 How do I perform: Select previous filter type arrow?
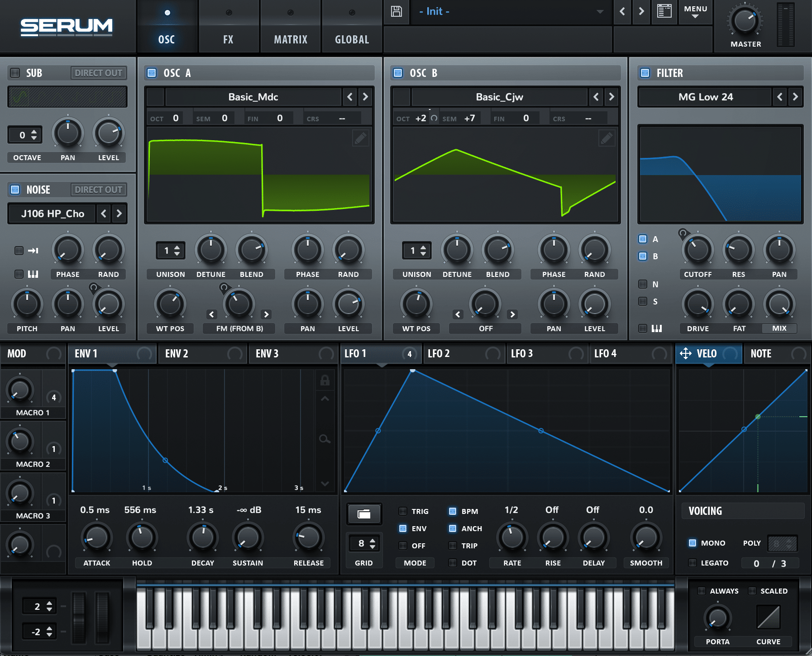point(779,96)
